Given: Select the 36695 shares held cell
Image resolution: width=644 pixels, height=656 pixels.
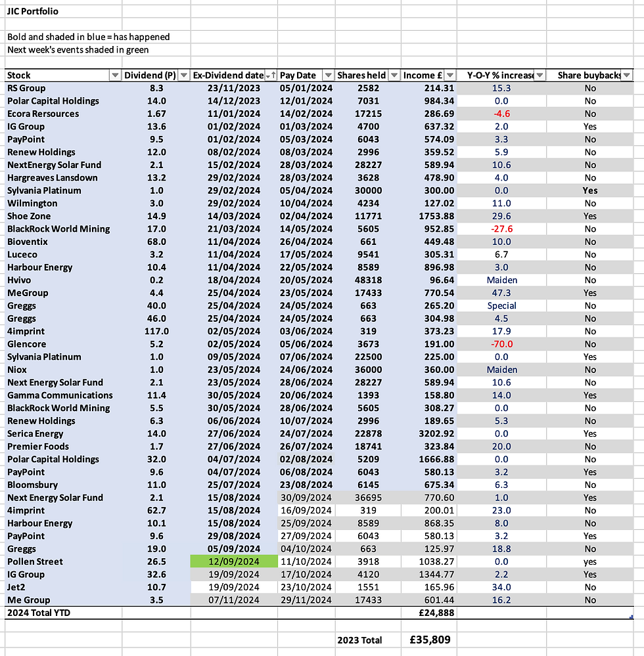Looking at the screenshot, I should (368, 498).
